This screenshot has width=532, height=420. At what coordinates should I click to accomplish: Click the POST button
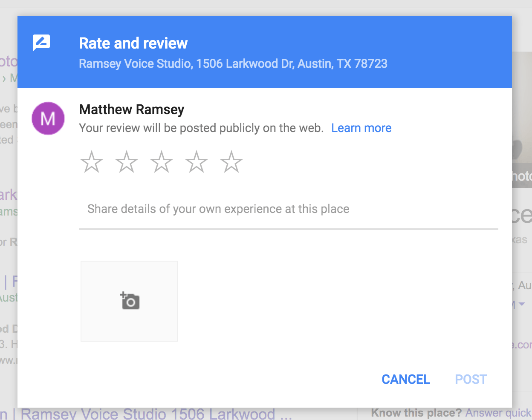471,379
